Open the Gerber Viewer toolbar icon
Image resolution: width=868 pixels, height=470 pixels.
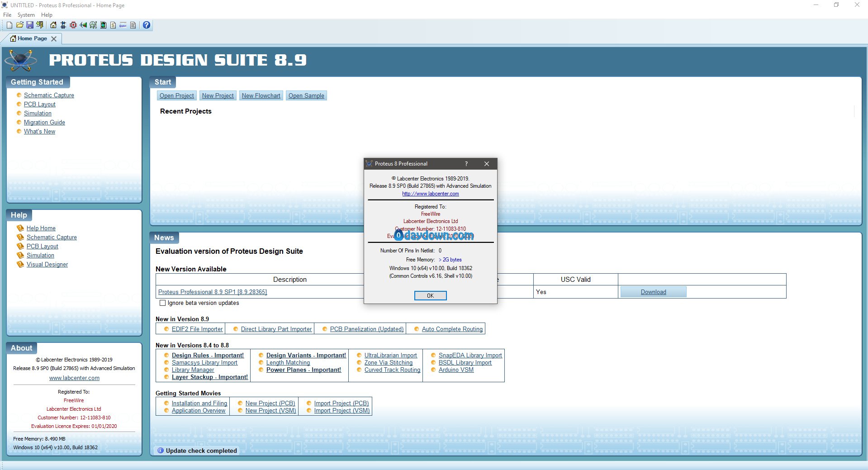point(93,25)
